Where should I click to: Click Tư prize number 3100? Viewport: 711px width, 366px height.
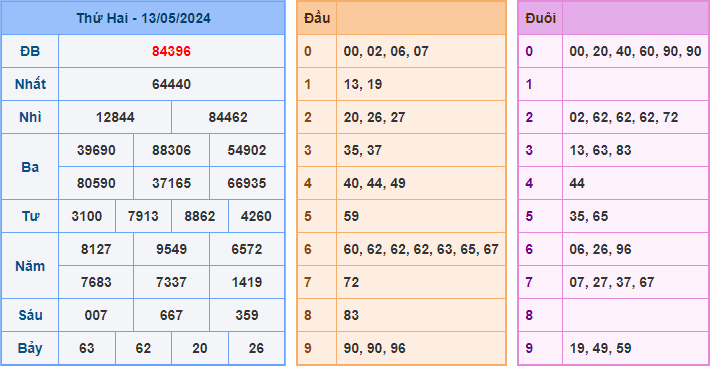click(87, 216)
